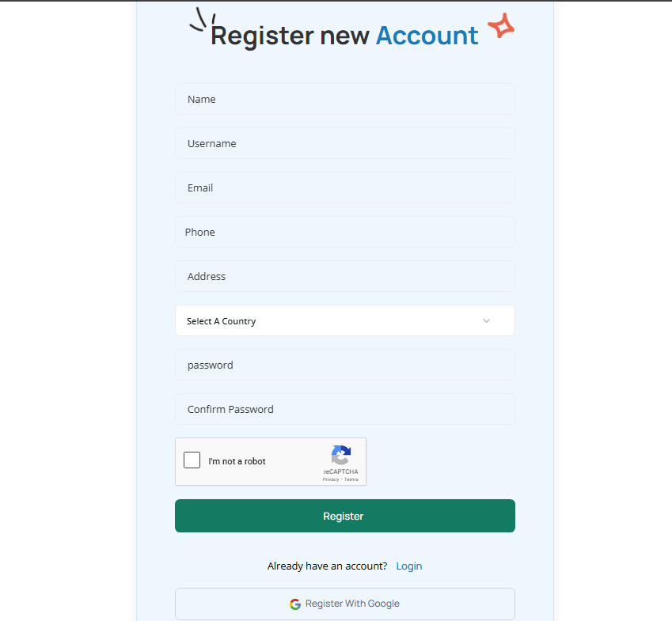Check the I'm not a robot box
The image size is (672, 621).
pyautogui.click(x=192, y=460)
